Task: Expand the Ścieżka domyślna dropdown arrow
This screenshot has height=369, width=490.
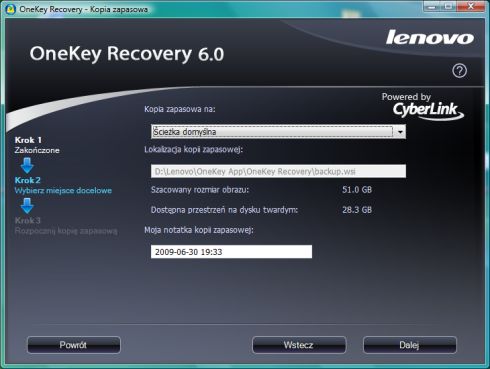Action: click(400, 132)
